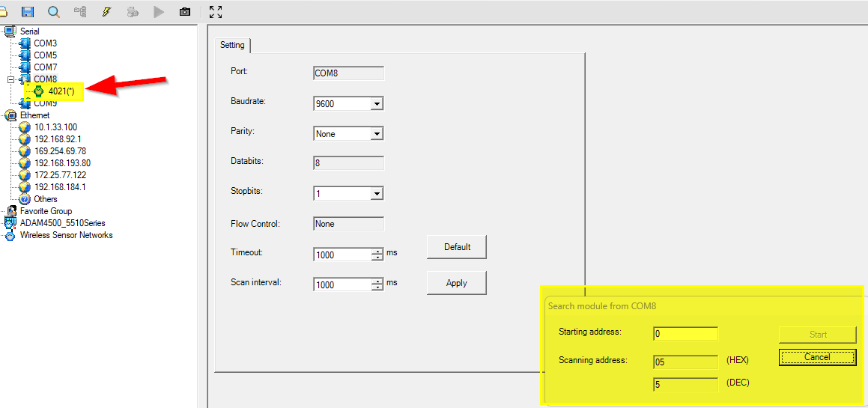
Task: Click the magnifier Search toolbar icon
Action: tap(54, 12)
